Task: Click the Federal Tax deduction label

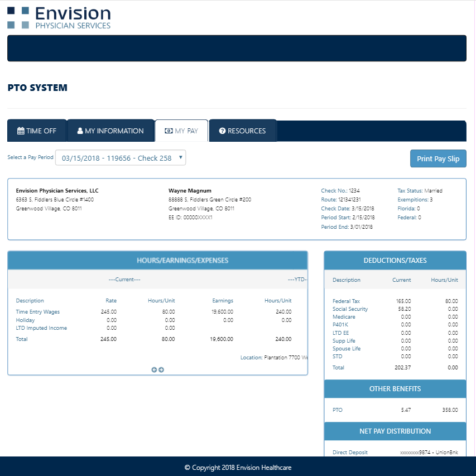Action: [346, 301]
